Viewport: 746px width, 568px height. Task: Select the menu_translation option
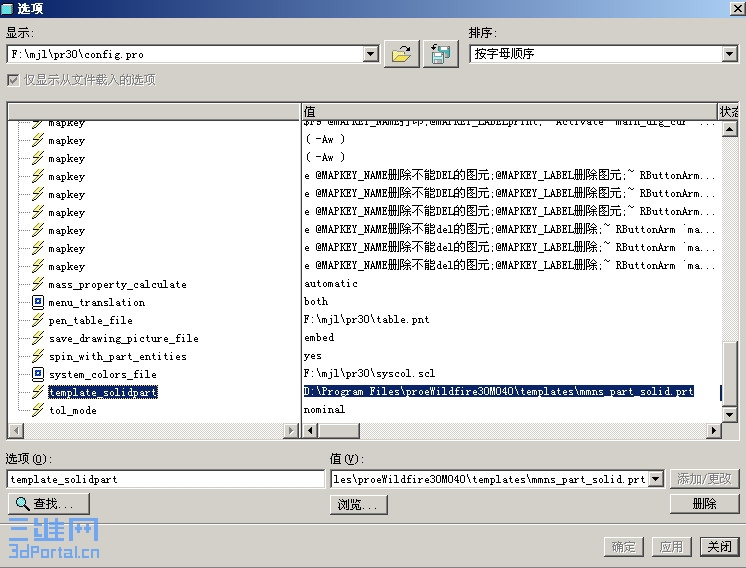click(97, 302)
